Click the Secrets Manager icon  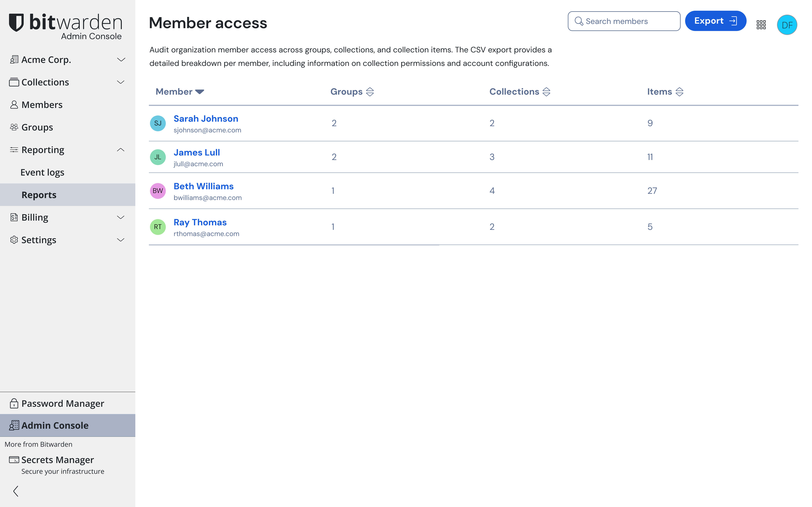(x=14, y=460)
